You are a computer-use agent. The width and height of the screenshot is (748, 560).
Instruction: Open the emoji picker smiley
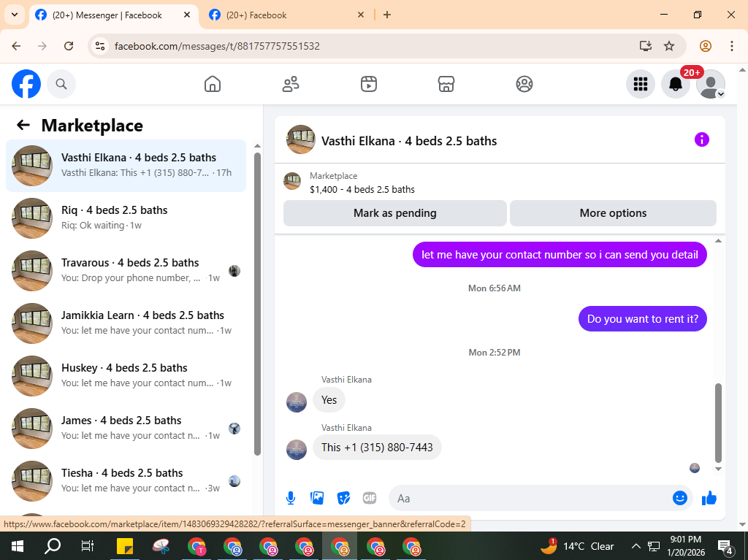click(680, 499)
